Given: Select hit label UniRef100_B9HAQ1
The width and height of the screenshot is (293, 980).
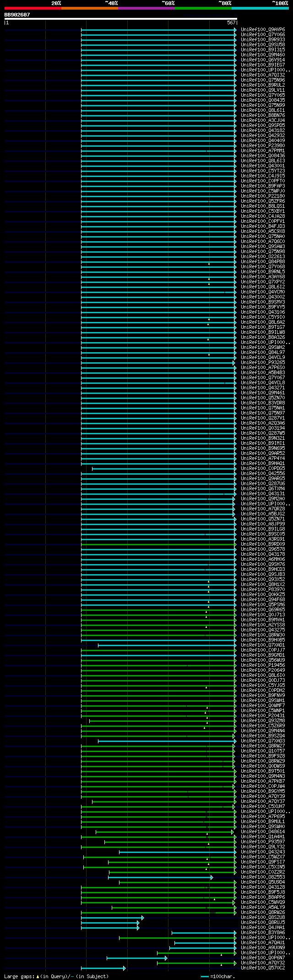Looking at the screenshot, I should tap(263, 463).
